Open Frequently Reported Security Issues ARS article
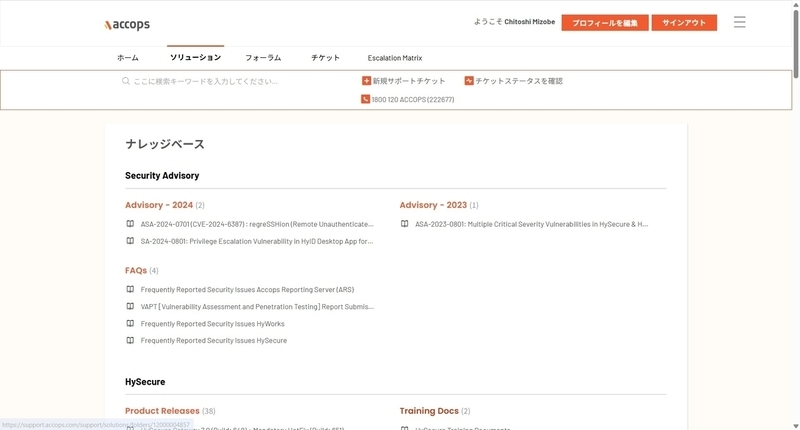This screenshot has width=800, height=430. click(x=247, y=289)
